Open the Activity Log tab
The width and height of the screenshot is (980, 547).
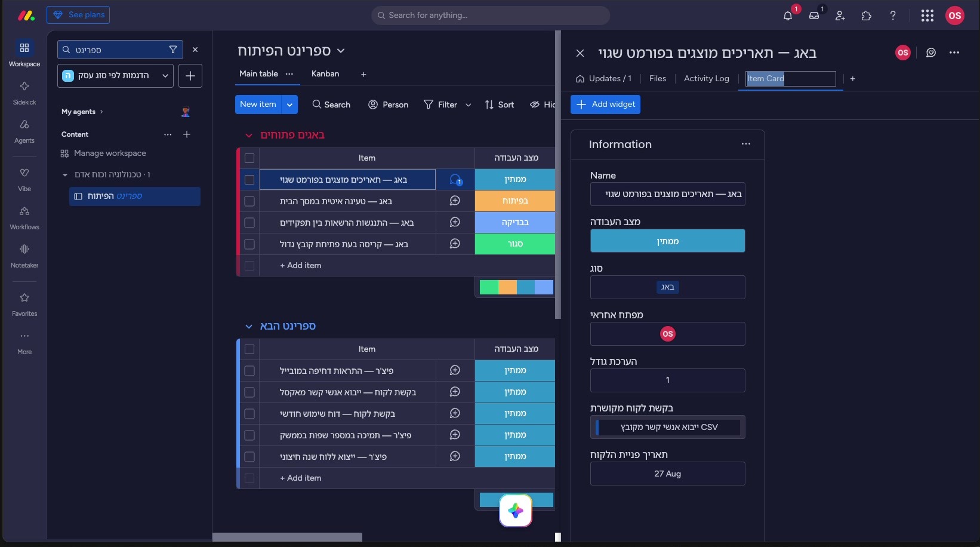[x=707, y=78]
